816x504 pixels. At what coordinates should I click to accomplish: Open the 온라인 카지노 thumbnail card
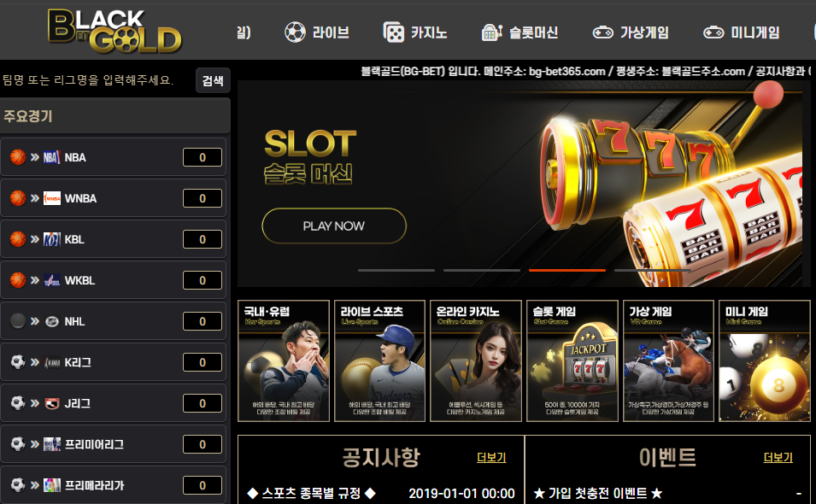476,360
